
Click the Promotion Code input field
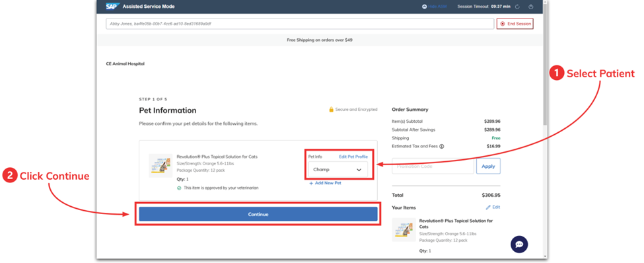click(x=433, y=167)
